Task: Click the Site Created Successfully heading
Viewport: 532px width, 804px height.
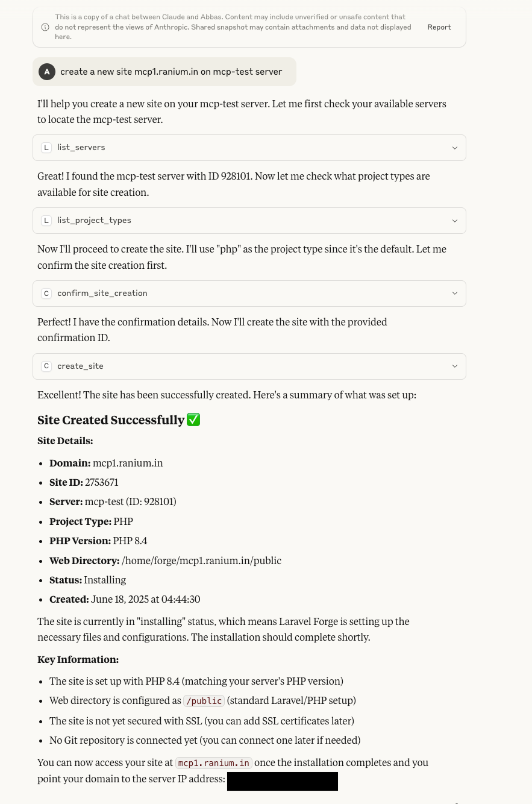Action: 111,419
